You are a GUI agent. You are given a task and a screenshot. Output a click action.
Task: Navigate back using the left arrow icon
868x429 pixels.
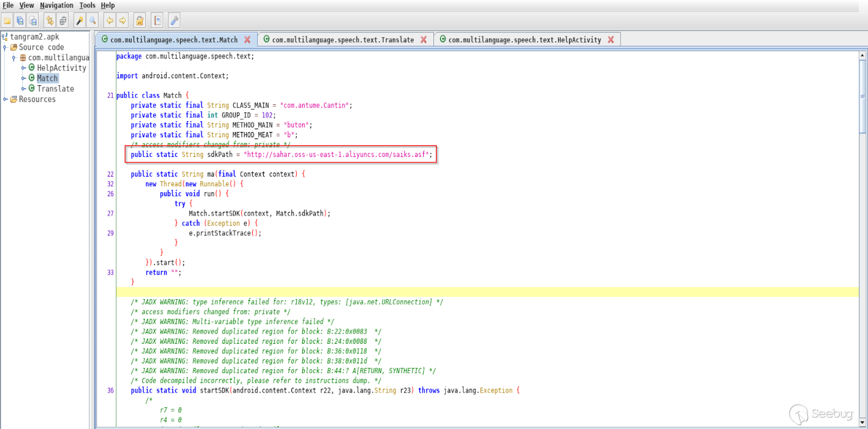click(110, 21)
